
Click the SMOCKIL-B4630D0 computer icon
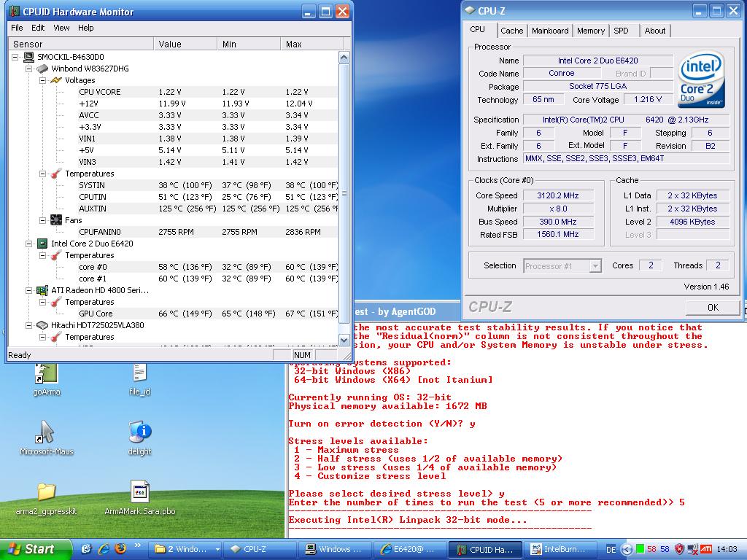click(28, 57)
